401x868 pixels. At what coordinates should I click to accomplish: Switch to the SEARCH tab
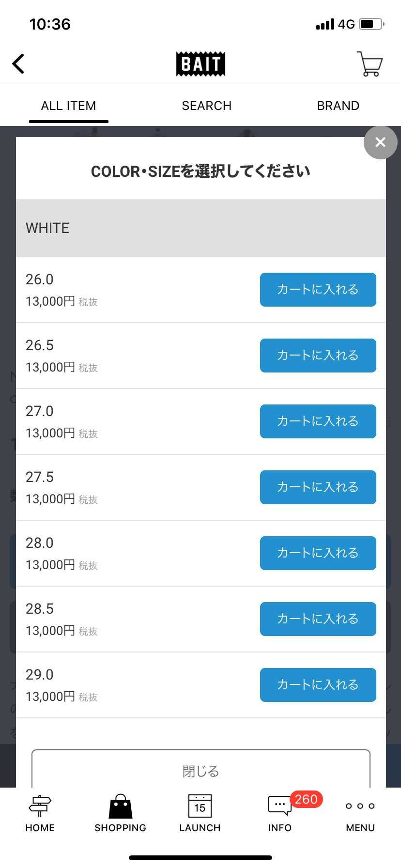coord(207,106)
